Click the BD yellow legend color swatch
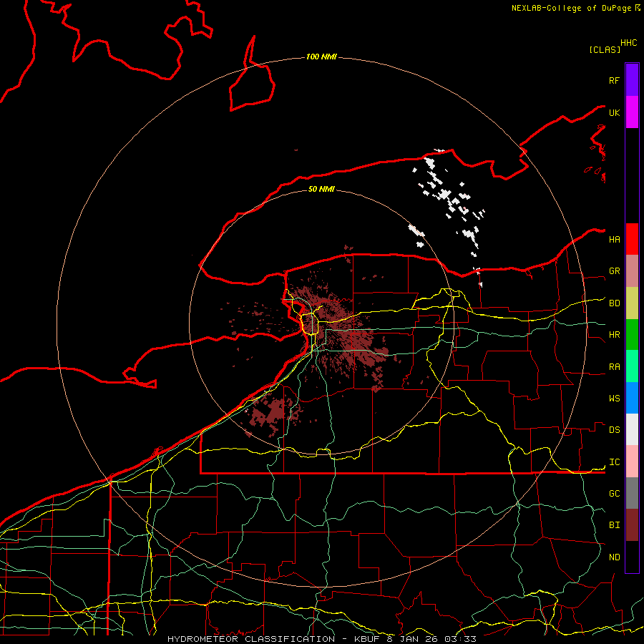 (632, 303)
